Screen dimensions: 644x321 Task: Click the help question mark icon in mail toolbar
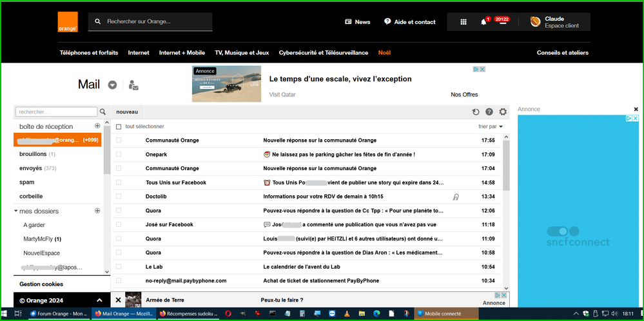click(x=489, y=112)
